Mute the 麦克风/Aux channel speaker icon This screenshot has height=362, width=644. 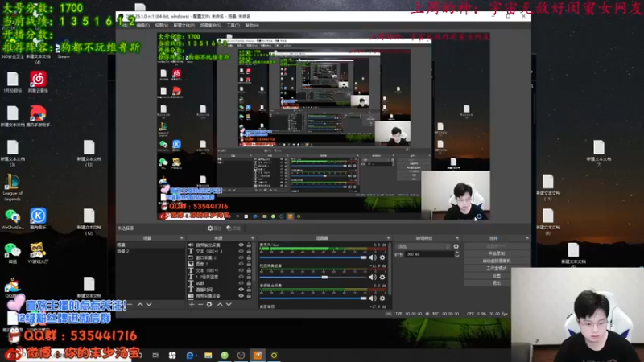[372, 257]
